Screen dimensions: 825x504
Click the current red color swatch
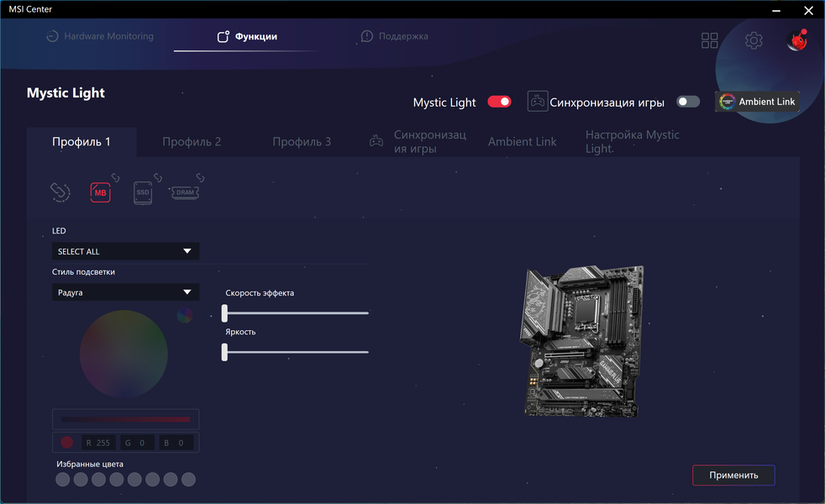point(67,443)
